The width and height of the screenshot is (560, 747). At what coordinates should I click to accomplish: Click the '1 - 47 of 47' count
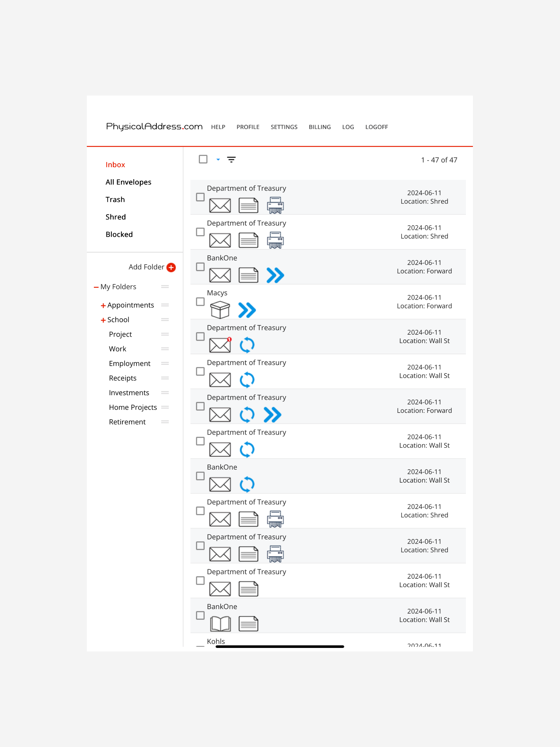click(439, 160)
